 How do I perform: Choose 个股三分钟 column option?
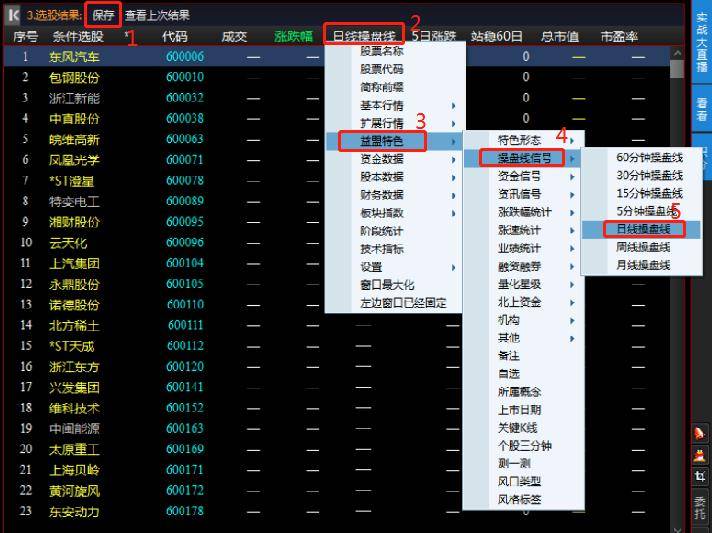coord(524,446)
